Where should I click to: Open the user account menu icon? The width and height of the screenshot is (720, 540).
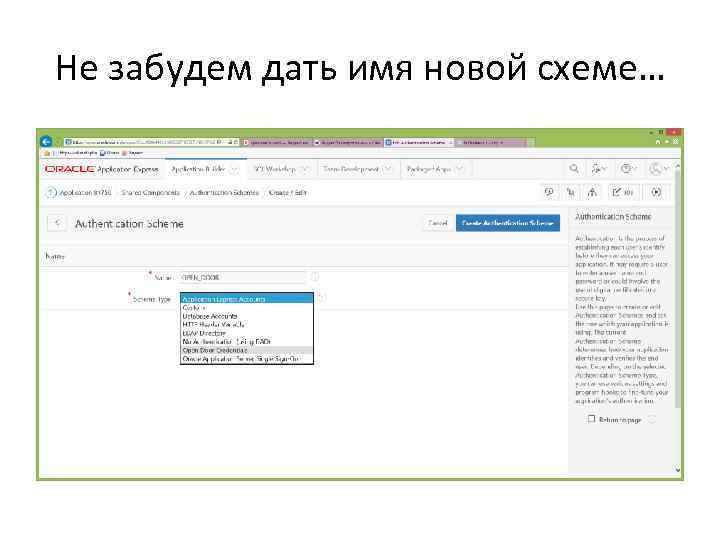pyautogui.click(x=658, y=169)
